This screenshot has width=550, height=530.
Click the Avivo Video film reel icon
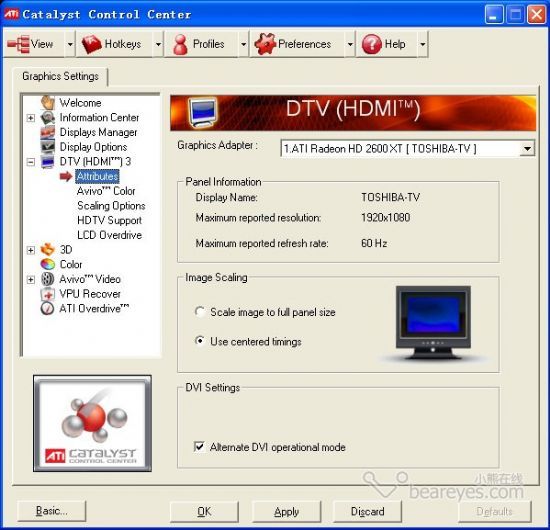[x=47, y=279]
